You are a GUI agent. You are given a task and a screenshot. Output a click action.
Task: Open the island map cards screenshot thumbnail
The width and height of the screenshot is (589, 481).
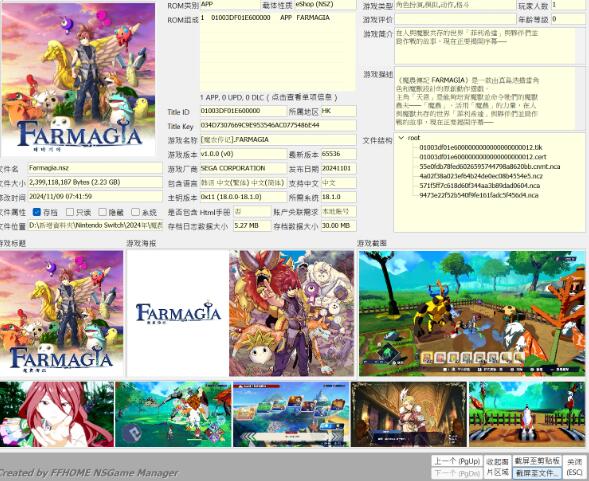click(291, 414)
